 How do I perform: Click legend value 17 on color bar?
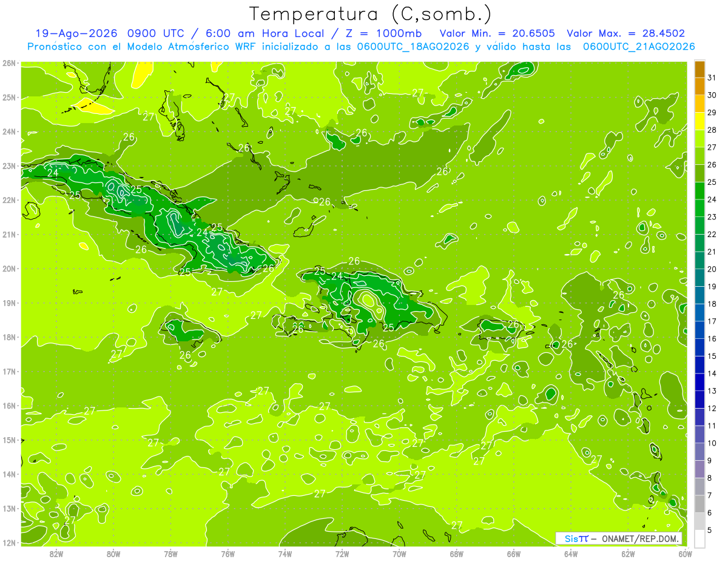pyautogui.click(x=712, y=321)
